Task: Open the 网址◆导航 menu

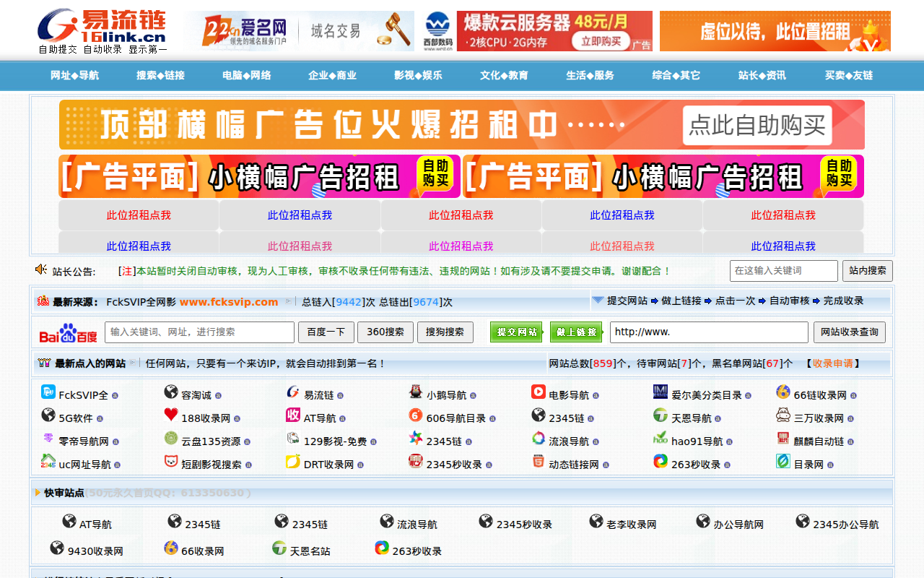Action: pyautogui.click(x=74, y=75)
